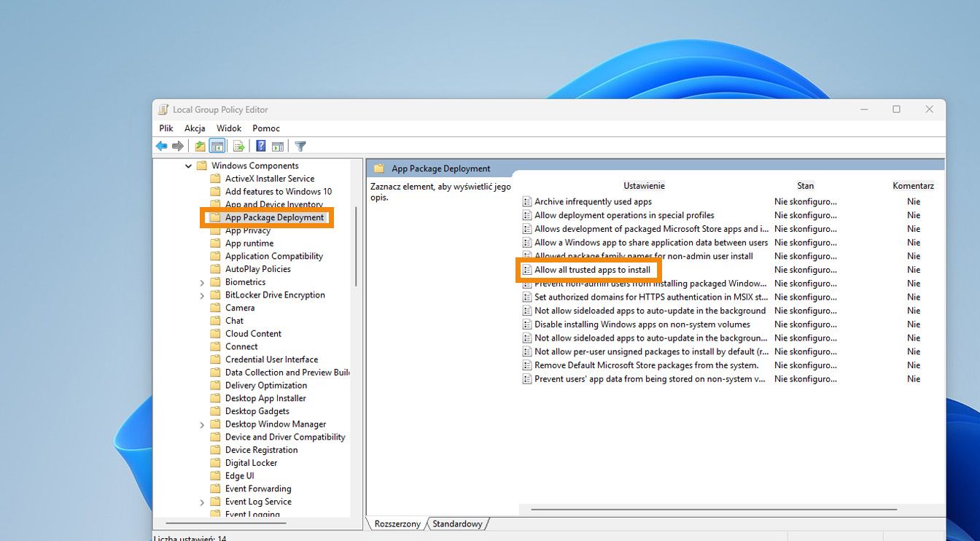980x541 pixels.
Task: Open Help via the blue question mark icon
Action: click(x=260, y=146)
